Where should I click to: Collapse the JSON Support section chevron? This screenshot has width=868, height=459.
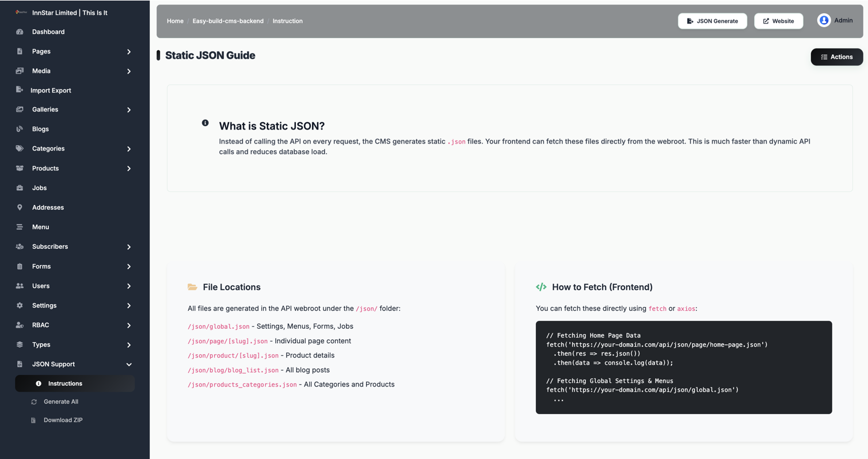point(129,365)
